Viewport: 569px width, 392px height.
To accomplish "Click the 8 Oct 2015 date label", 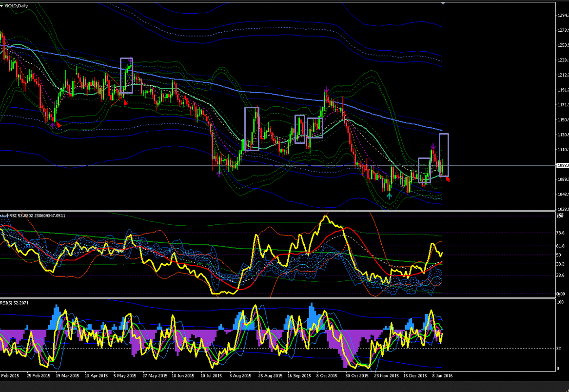I will pyautogui.click(x=327, y=375).
